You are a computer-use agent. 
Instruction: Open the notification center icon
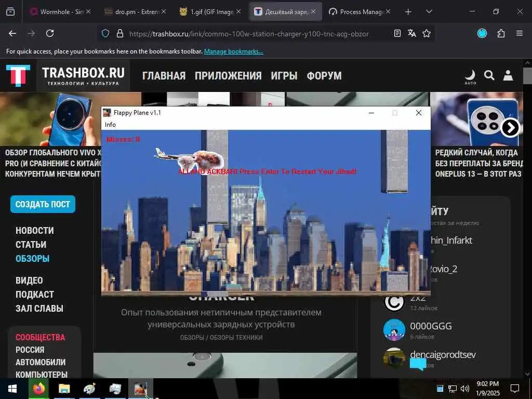point(515,388)
